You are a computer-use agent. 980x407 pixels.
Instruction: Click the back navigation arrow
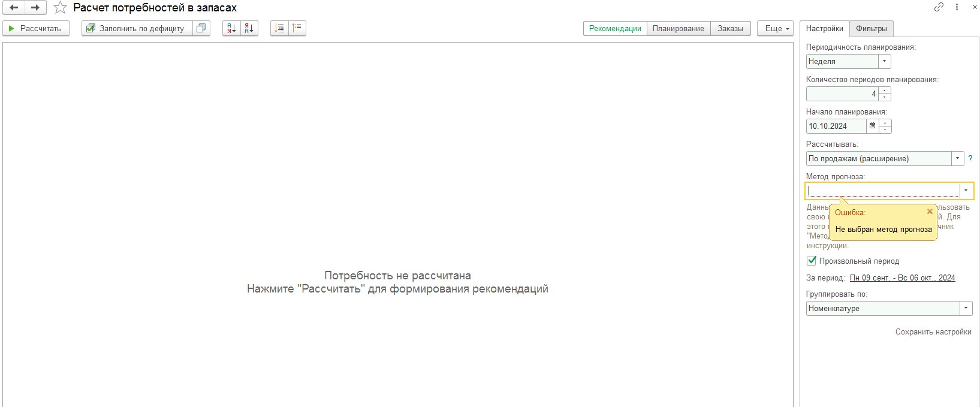[x=14, y=8]
